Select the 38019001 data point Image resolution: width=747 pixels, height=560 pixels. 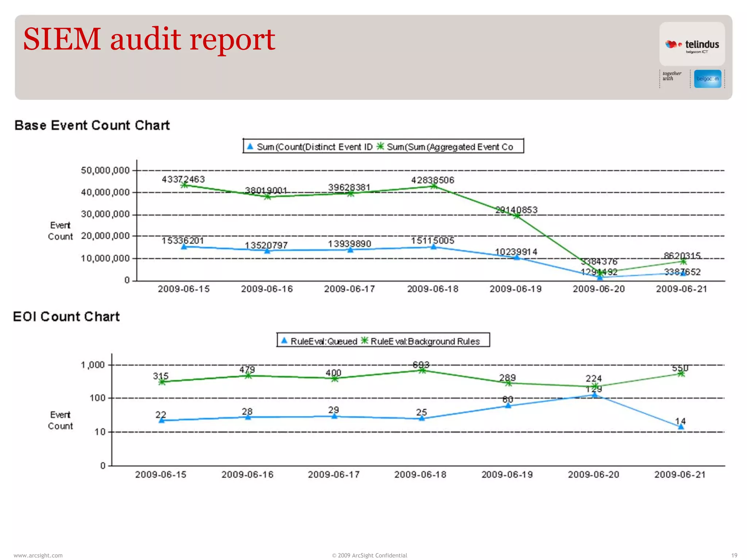coord(267,197)
